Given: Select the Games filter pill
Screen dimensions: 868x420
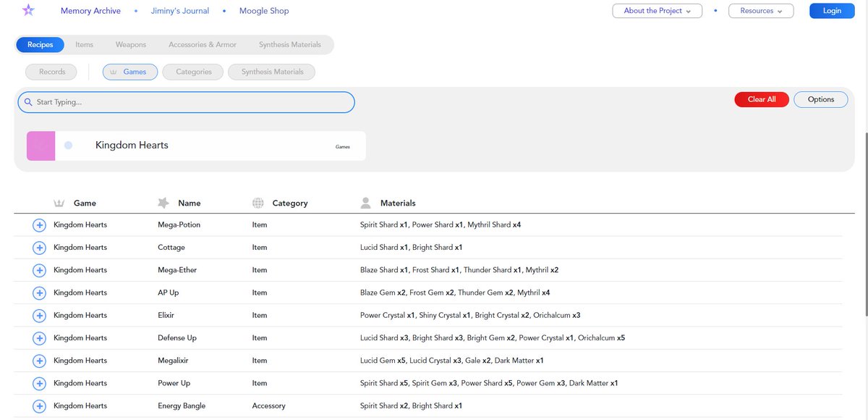Looking at the screenshot, I should coord(130,72).
